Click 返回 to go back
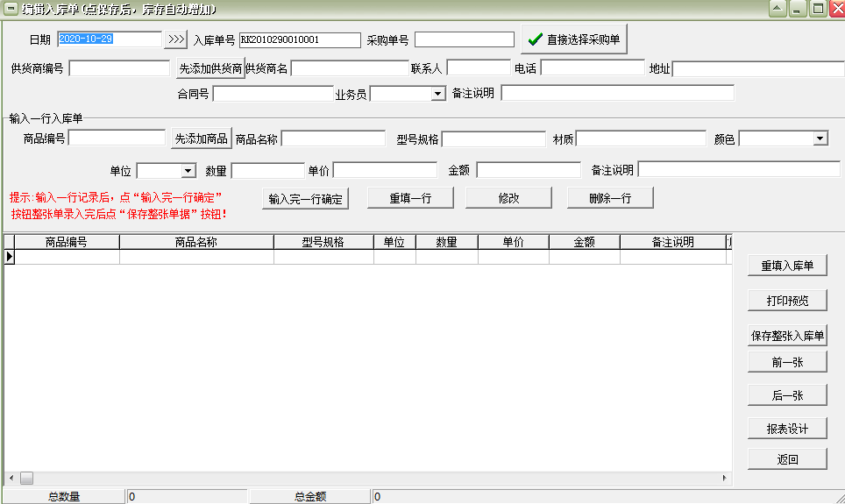This screenshot has height=504, width=845. coord(787,458)
